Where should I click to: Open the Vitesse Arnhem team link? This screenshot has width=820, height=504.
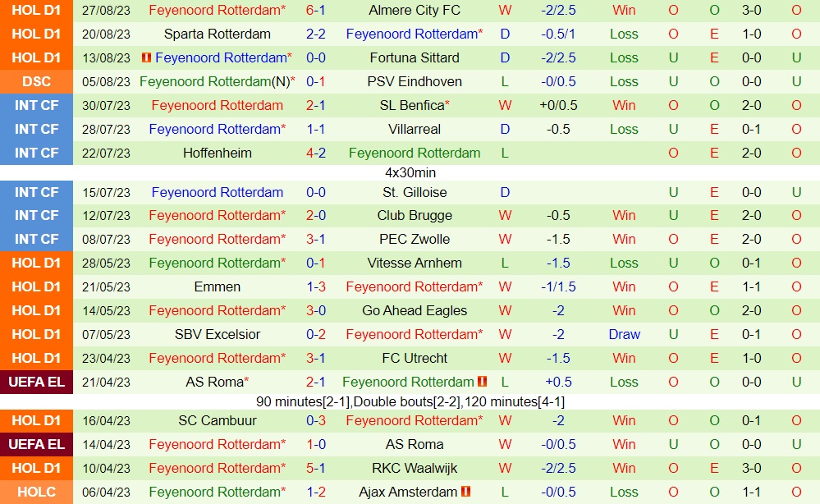[415, 263]
